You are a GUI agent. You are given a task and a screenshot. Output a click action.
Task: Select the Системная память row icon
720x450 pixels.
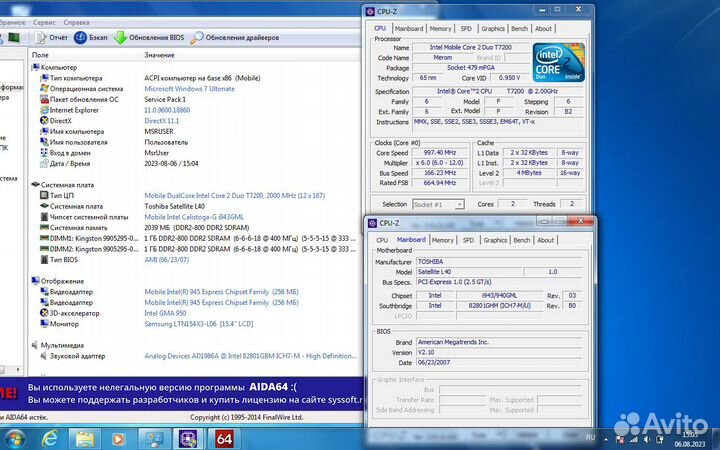44,227
